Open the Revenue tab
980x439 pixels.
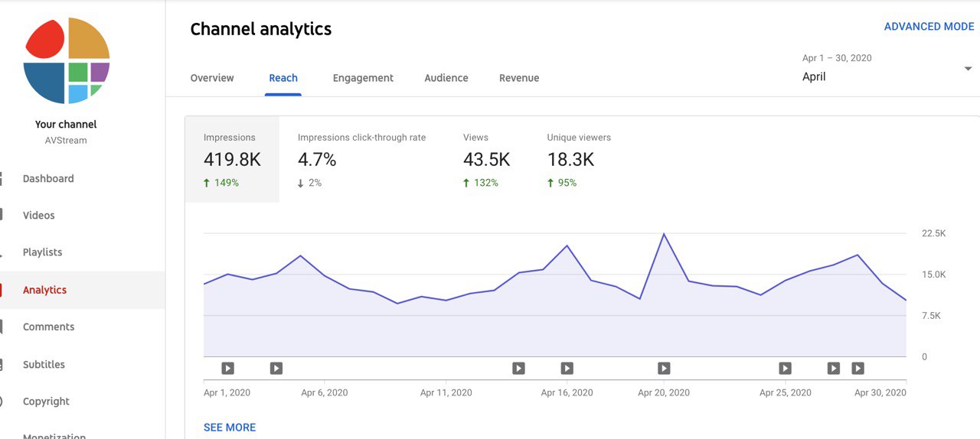[519, 78]
